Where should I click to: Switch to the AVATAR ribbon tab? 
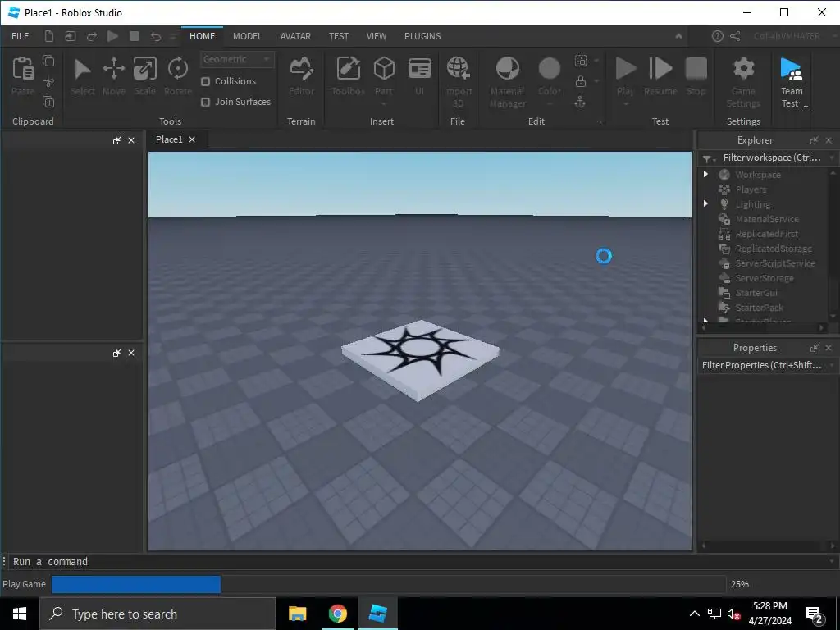tap(295, 36)
